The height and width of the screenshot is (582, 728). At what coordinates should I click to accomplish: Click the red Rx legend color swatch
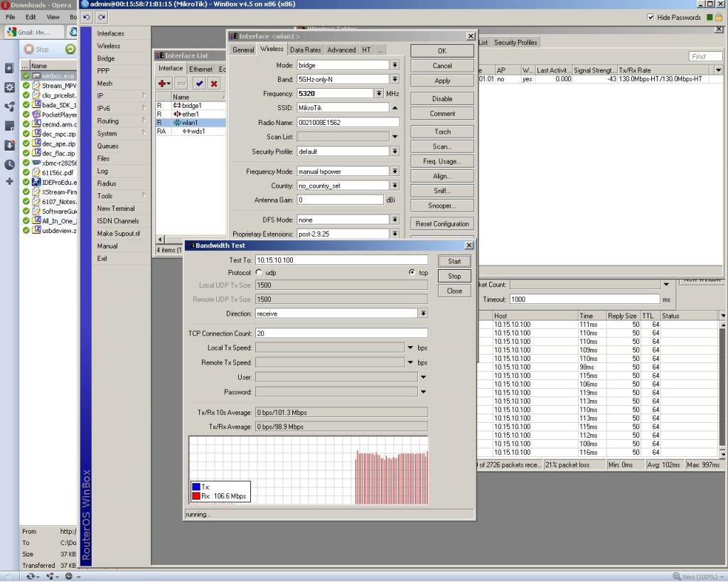[196, 496]
